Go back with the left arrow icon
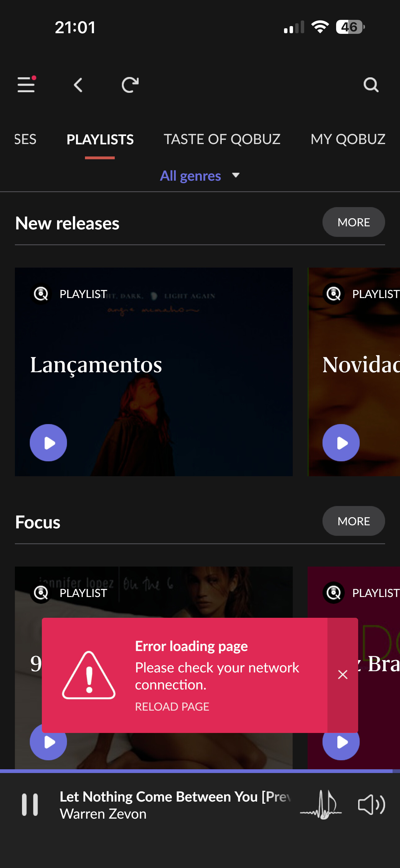 coord(78,85)
